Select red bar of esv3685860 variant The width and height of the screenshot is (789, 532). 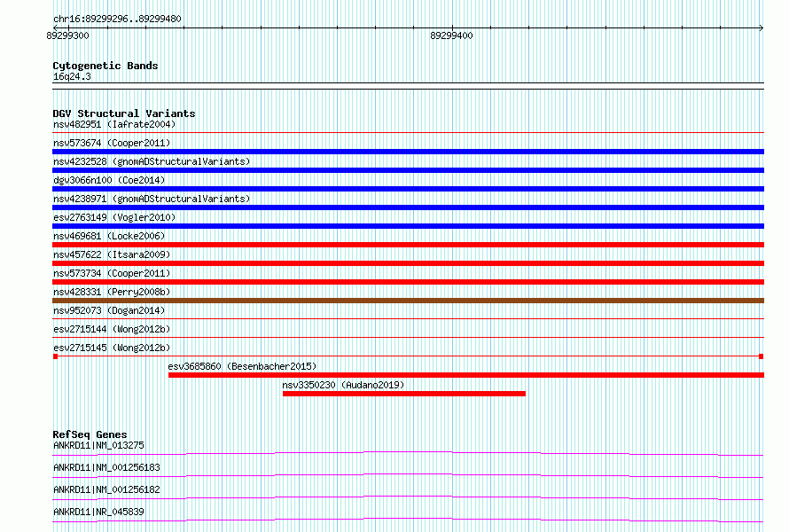tap(466, 375)
